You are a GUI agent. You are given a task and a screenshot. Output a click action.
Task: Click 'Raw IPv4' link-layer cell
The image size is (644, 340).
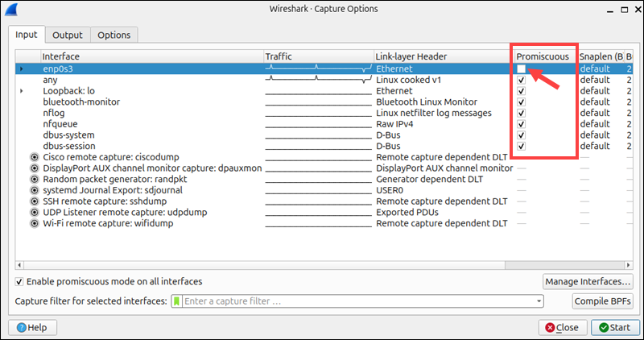(x=394, y=124)
